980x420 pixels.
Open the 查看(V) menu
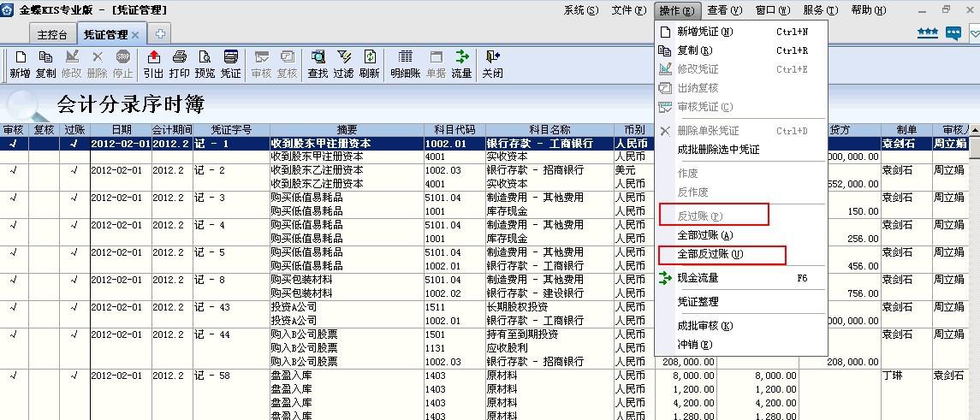[x=725, y=10]
